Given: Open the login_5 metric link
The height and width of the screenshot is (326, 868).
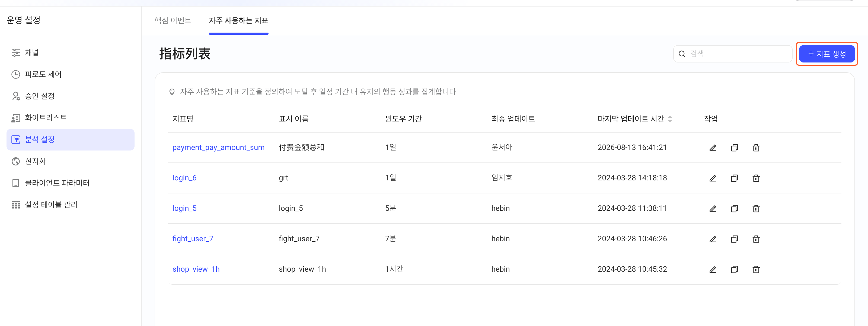Looking at the screenshot, I should pyautogui.click(x=184, y=208).
